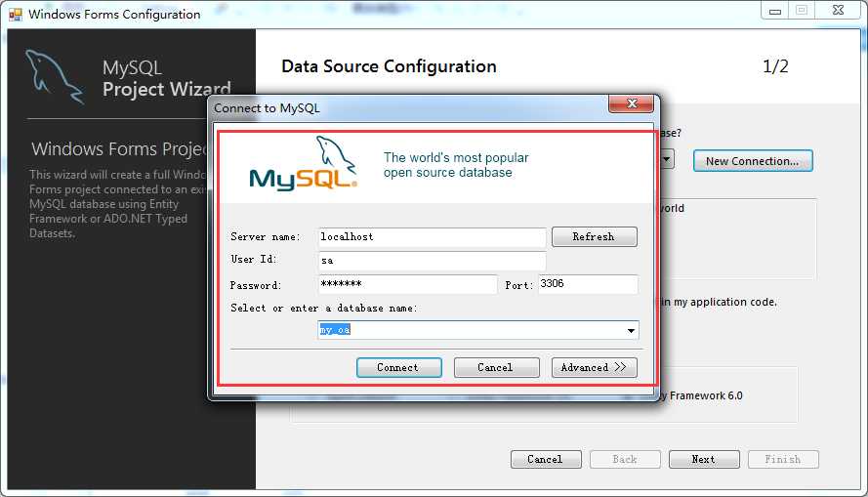The image size is (868, 497).
Task: Click the Windows Forms Configuration title bar icon
Action: tap(16, 15)
